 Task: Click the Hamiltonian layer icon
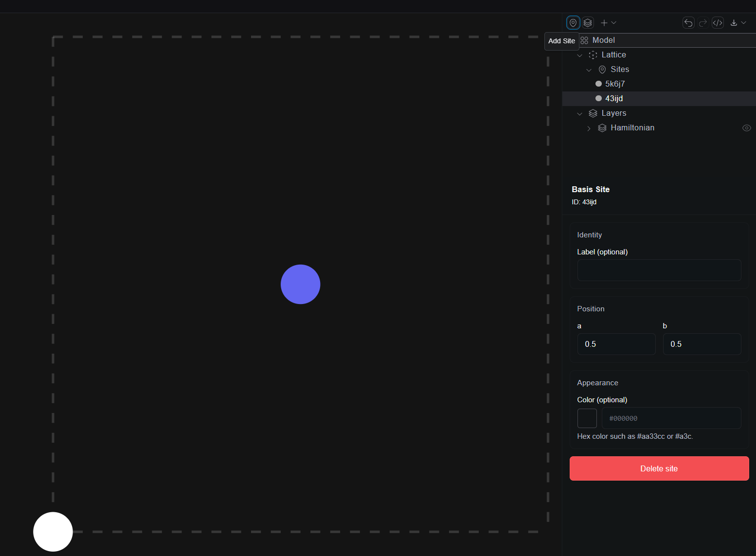pyautogui.click(x=602, y=128)
